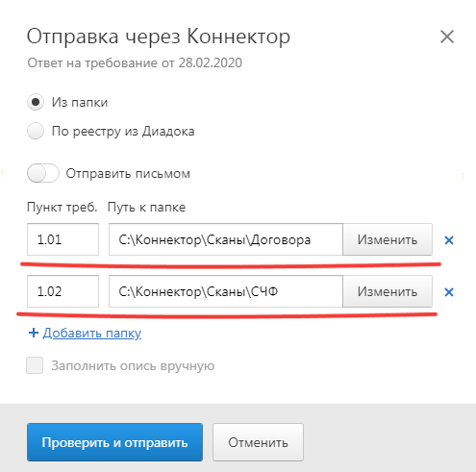The width and height of the screenshot is (476, 472).
Task: Remove the 1.01 Договора folder row
Action: 449,240
